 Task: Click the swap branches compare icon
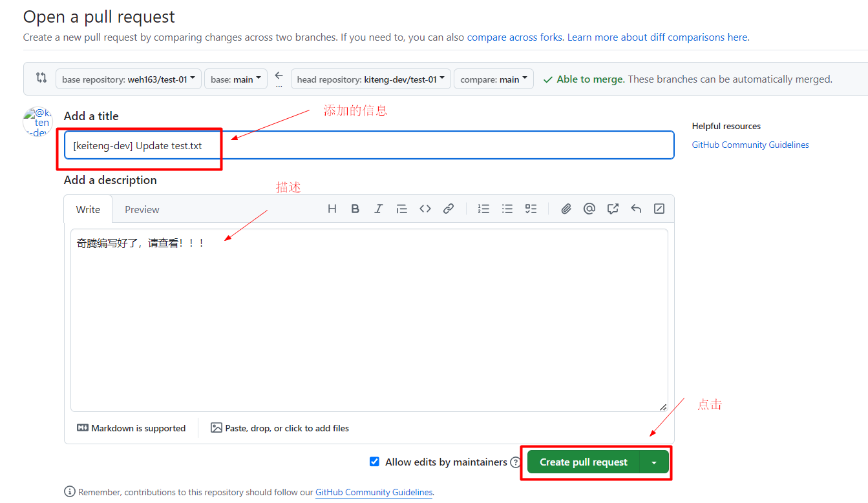coord(41,78)
